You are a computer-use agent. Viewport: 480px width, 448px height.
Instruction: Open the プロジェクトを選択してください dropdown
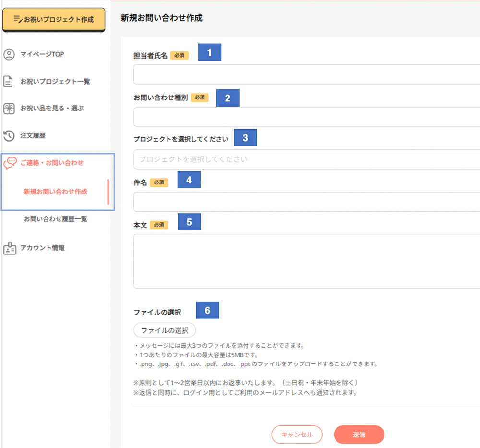[x=306, y=159]
